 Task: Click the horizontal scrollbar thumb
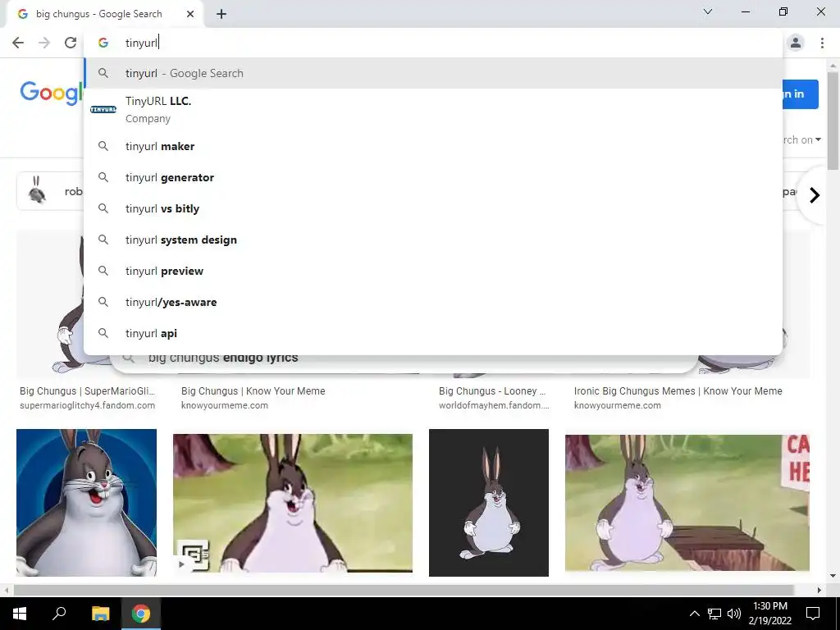[x=403, y=590]
